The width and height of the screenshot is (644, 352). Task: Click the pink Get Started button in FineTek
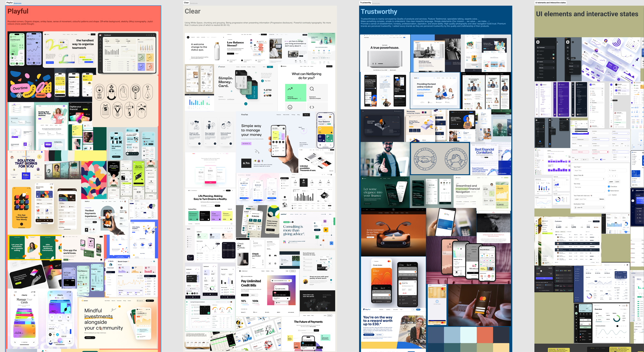246,144
